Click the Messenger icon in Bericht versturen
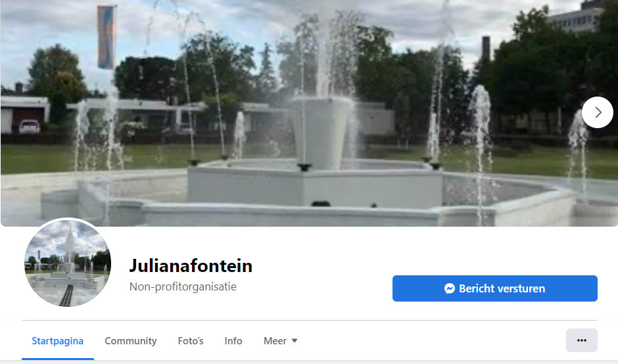 coord(449,288)
